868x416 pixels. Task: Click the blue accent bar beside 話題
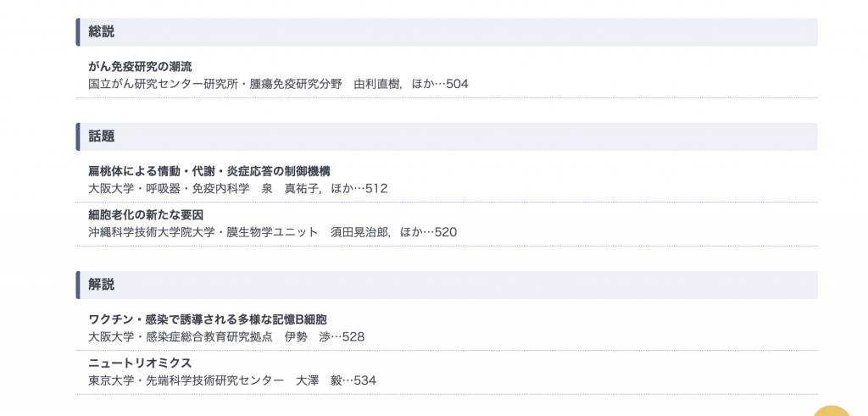tap(78, 136)
